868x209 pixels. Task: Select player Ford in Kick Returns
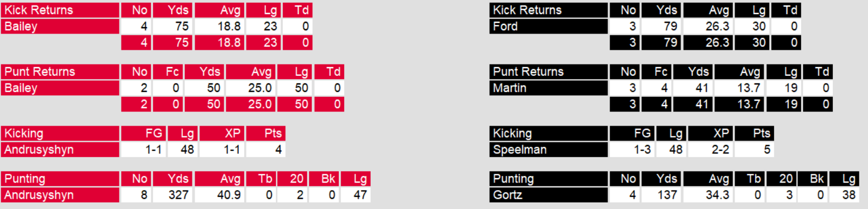(x=549, y=27)
